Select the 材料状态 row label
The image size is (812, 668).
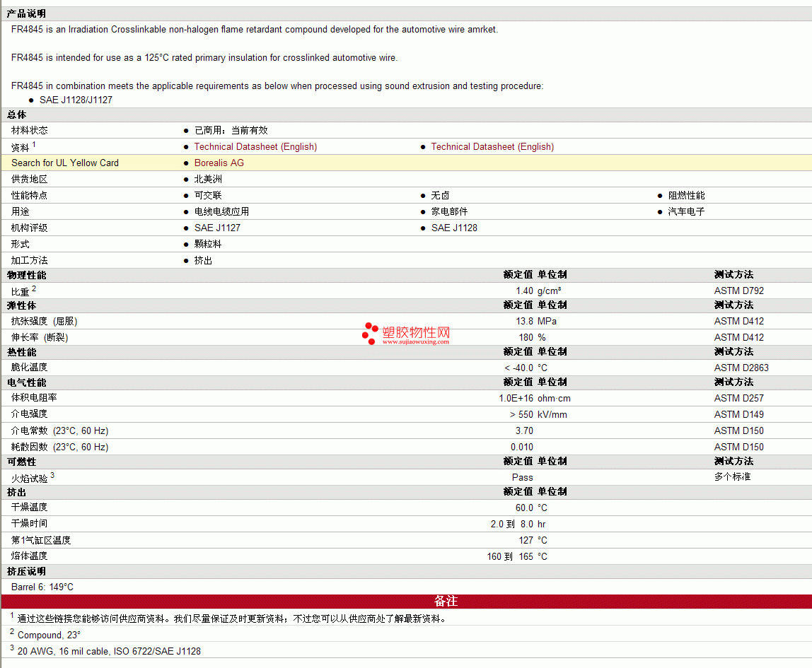click(x=30, y=130)
